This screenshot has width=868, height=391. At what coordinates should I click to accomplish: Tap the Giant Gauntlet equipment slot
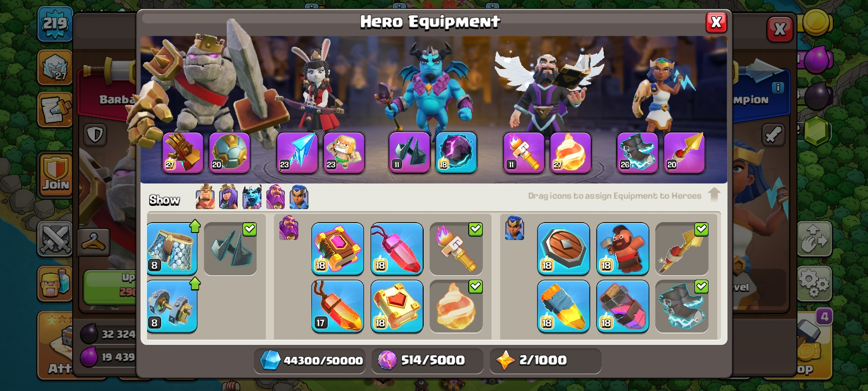[x=183, y=153]
